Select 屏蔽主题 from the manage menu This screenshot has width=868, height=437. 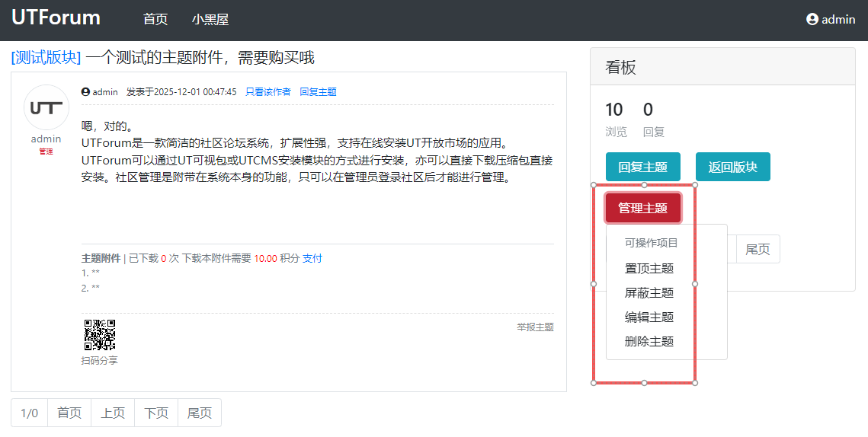coord(649,292)
